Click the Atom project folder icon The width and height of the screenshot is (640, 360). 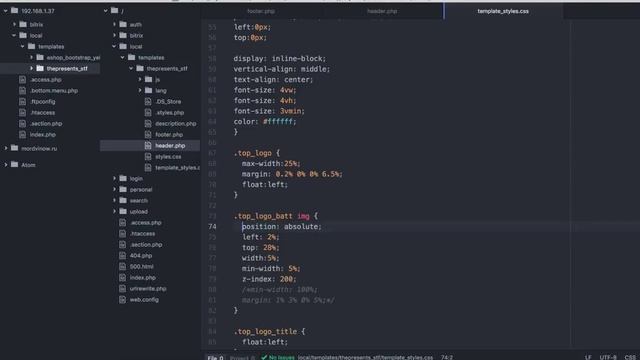coord(15,164)
